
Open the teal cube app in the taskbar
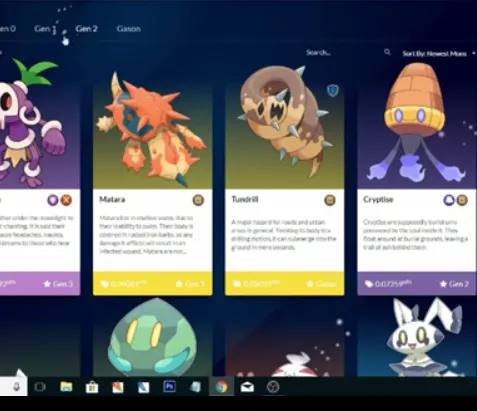[195, 387]
